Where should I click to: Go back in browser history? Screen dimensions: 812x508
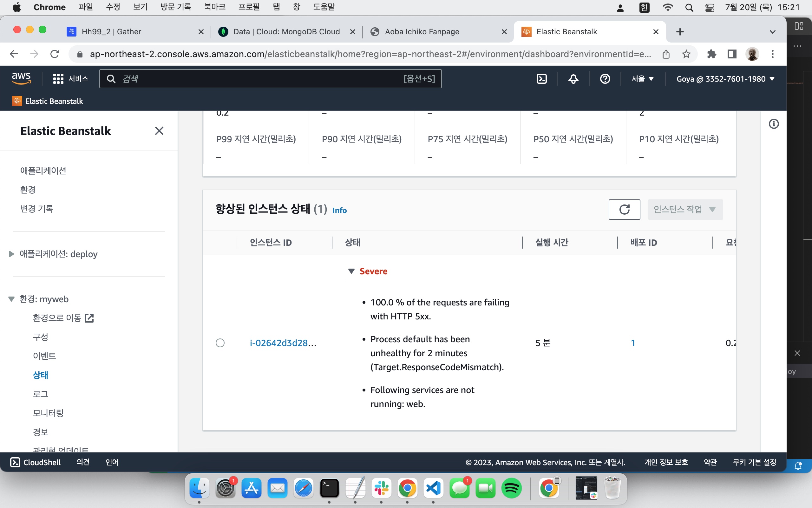click(14, 54)
